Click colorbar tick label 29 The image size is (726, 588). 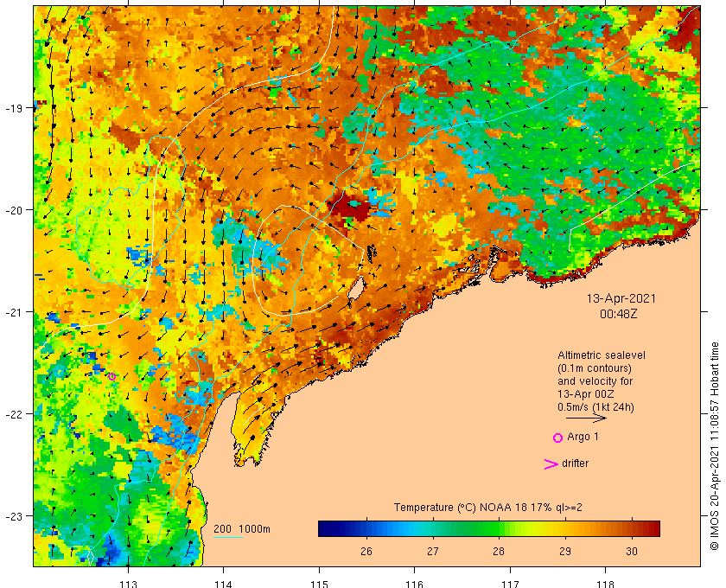click(x=565, y=552)
